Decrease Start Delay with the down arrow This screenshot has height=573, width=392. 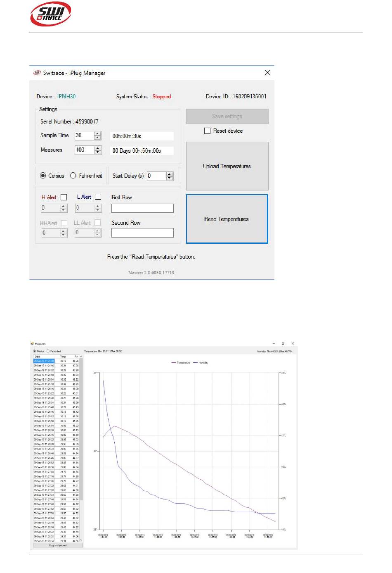tap(170, 178)
